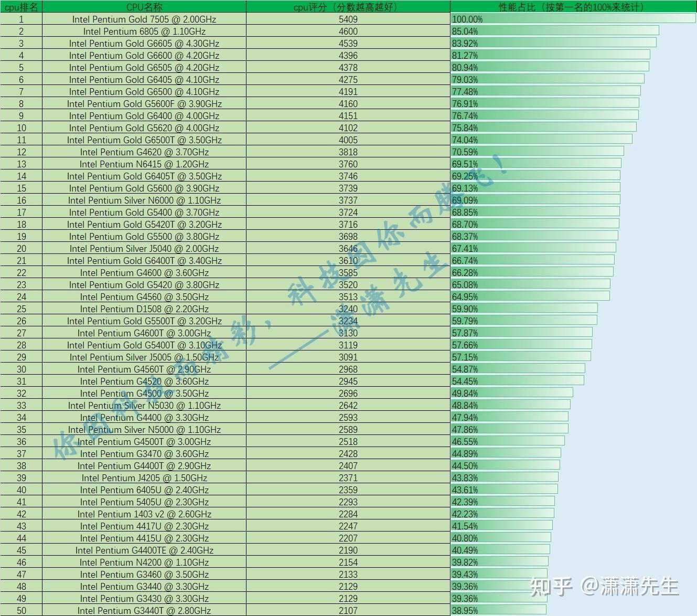
Task: Select "Intel Pentium 5405U @ 2.30GHz"
Action: (x=144, y=502)
